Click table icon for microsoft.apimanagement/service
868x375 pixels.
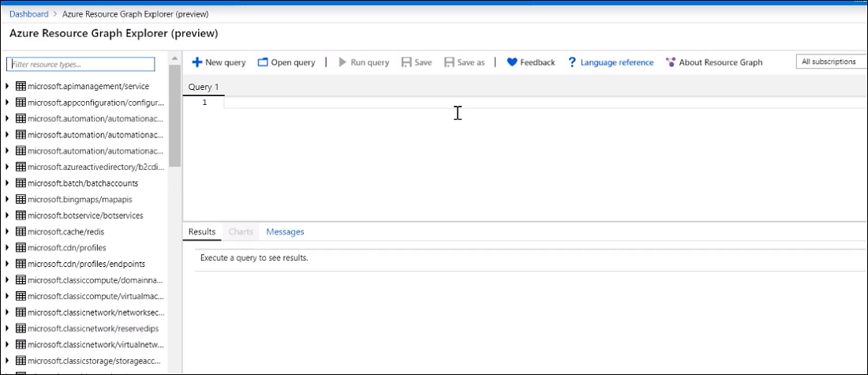(x=21, y=86)
